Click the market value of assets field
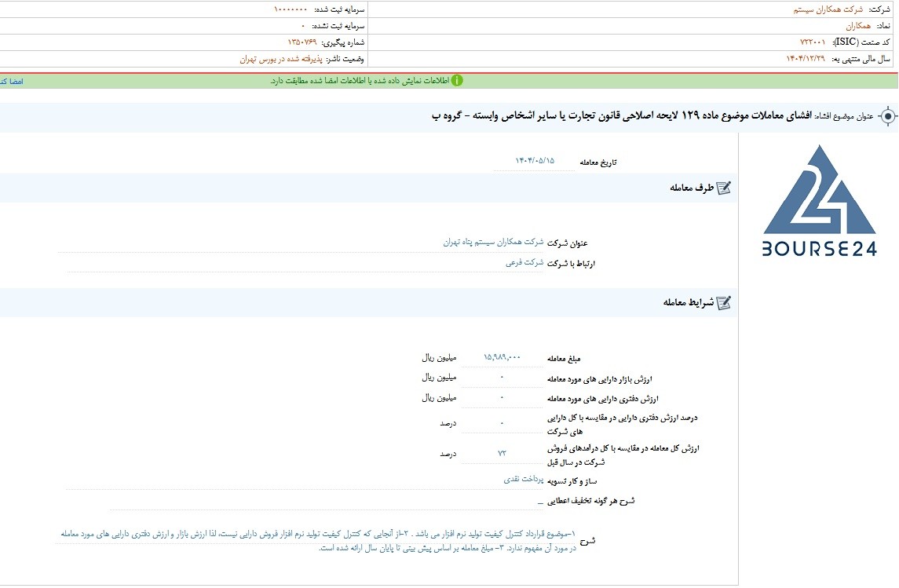Viewport: 899px width, 588px height. [502, 378]
